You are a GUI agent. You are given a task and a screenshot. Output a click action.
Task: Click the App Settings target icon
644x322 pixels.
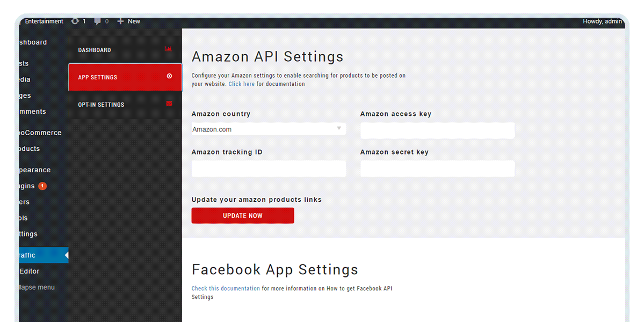(169, 76)
